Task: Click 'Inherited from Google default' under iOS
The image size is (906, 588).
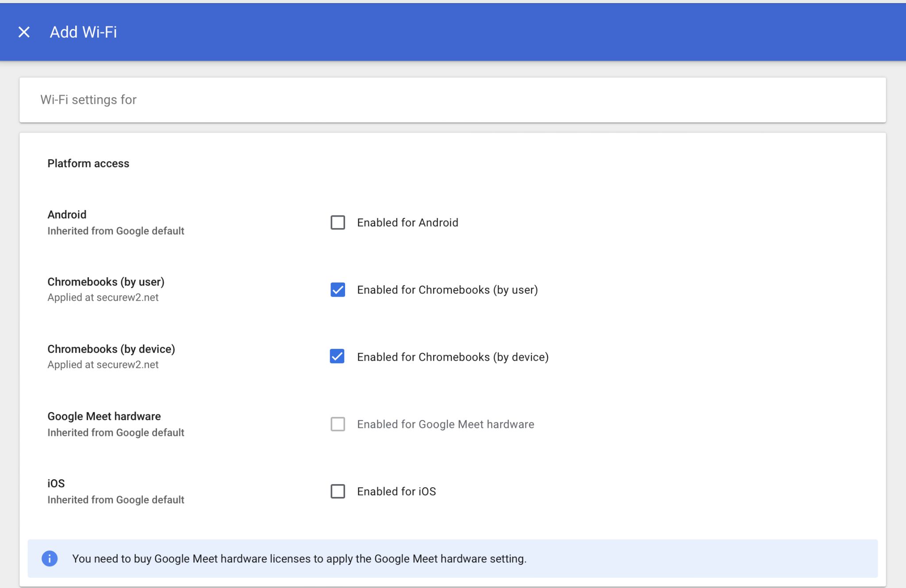Action: (x=116, y=500)
